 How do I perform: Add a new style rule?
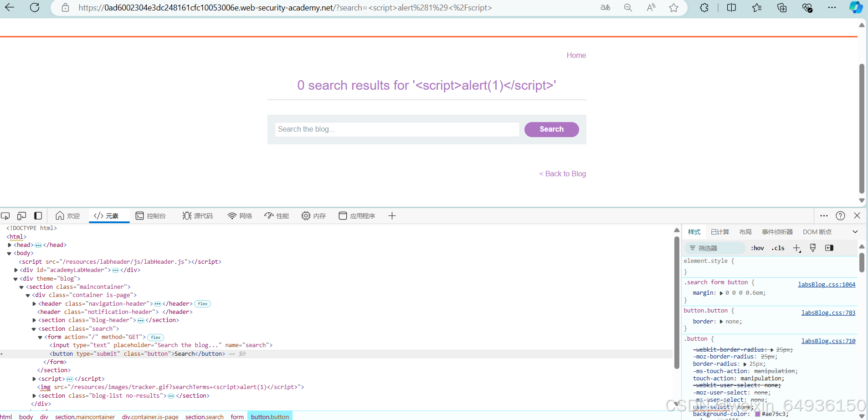(796, 248)
